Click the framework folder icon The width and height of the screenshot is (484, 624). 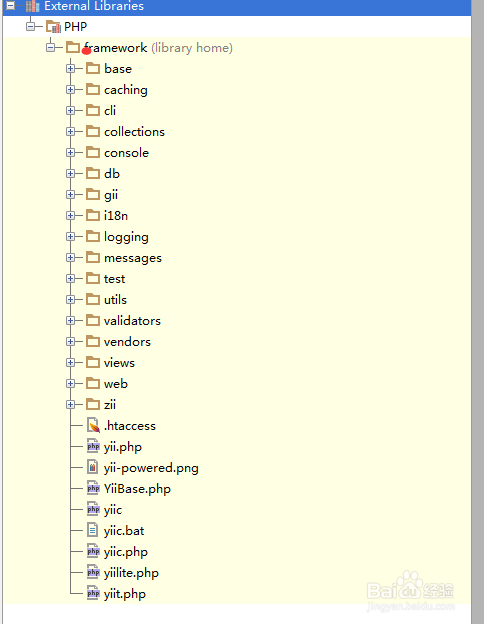coord(73,47)
